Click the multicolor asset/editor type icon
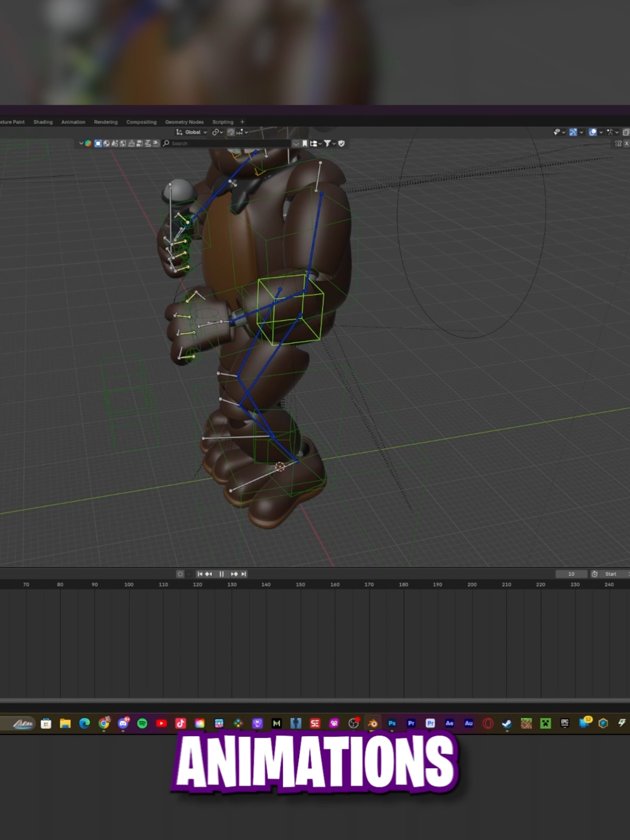630x840 pixels. pos(89,143)
